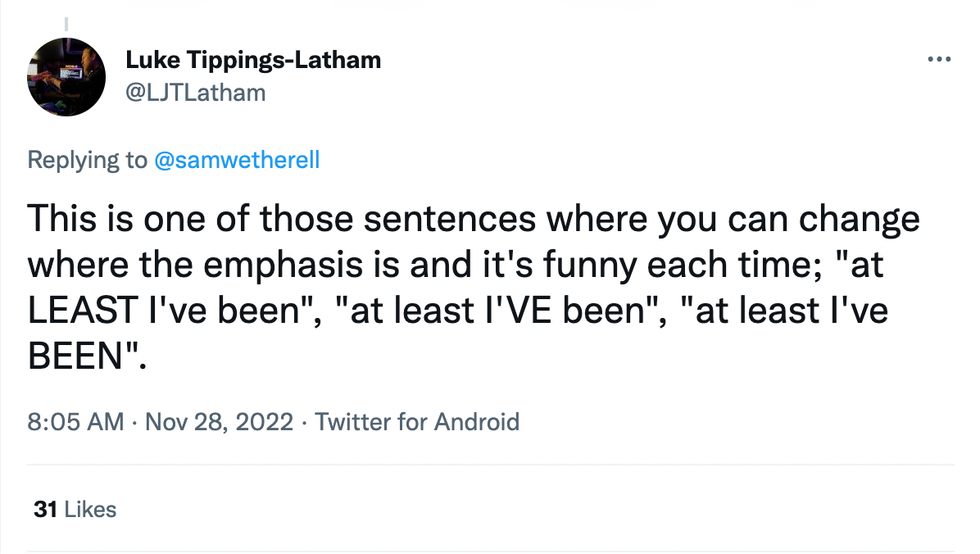Visit the @LJTLatham handle

pos(196,92)
